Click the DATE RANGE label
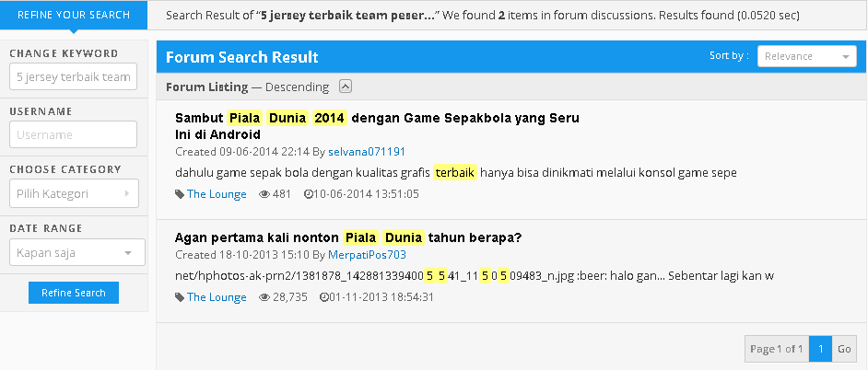This screenshot has width=868, height=370. click(x=46, y=228)
